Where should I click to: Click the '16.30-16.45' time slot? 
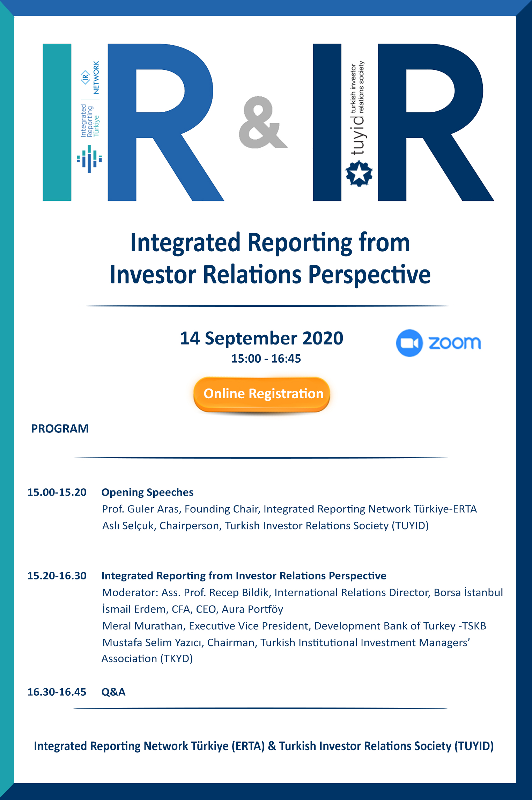coord(57,692)
